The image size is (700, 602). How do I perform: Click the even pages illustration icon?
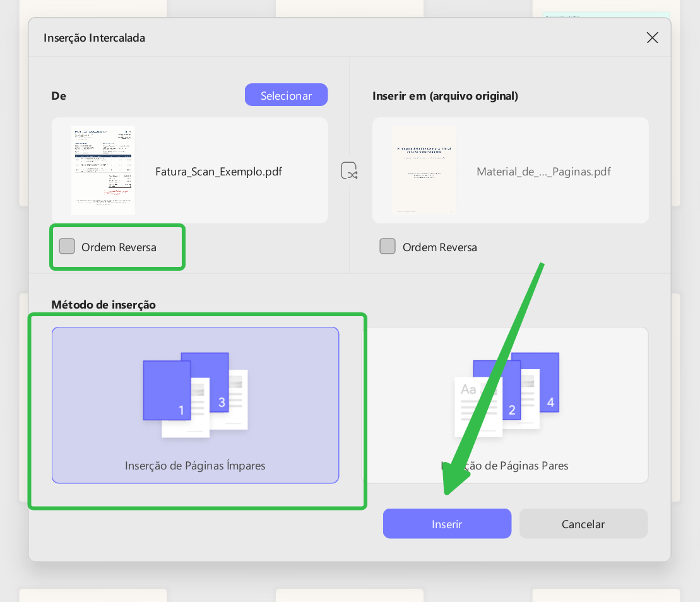[x=507, y=395]
